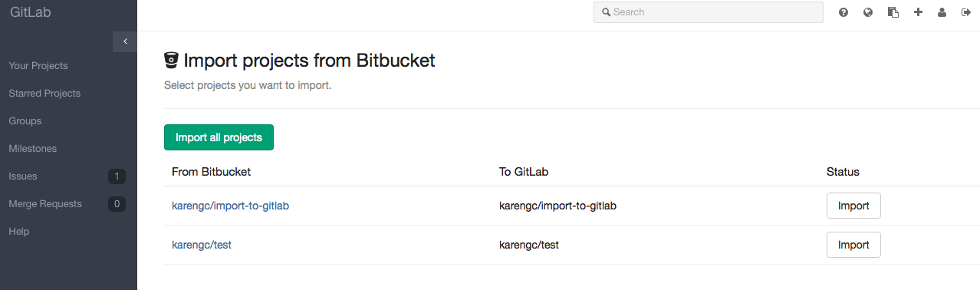The height and width of the screenshot is (290, 980).
Task: Focus the Search input field
Action: [x=709, y=12]
